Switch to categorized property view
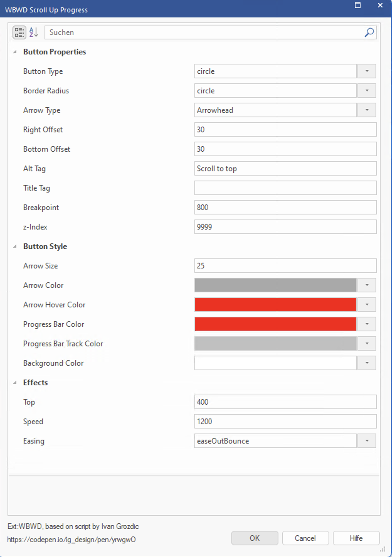Image resolution: width=392 pixels, height=557 pixels. pos(19,32)
